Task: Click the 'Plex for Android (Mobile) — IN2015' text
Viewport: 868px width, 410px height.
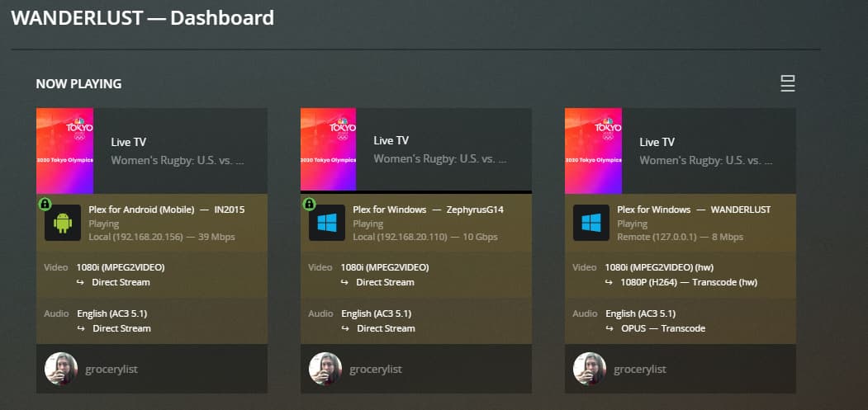Action: 167,210
